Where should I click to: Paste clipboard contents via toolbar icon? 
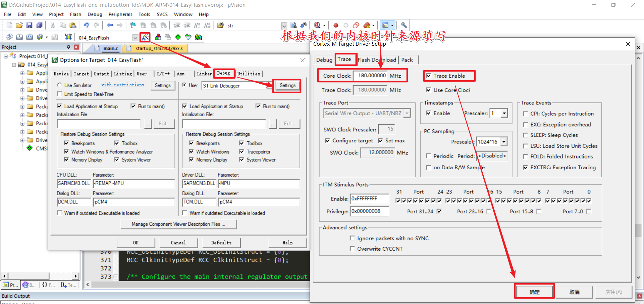pyautogui.click(x=73, y=25)
